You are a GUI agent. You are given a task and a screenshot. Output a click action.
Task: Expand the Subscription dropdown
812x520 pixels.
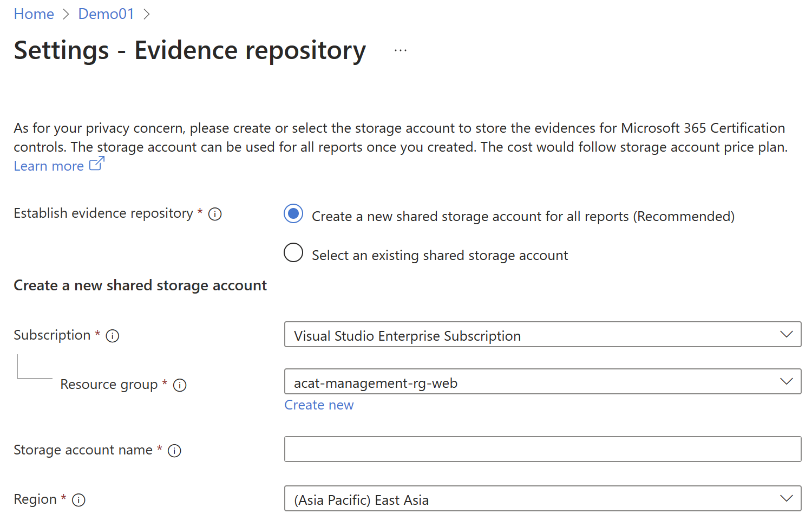tap(542, 335)
